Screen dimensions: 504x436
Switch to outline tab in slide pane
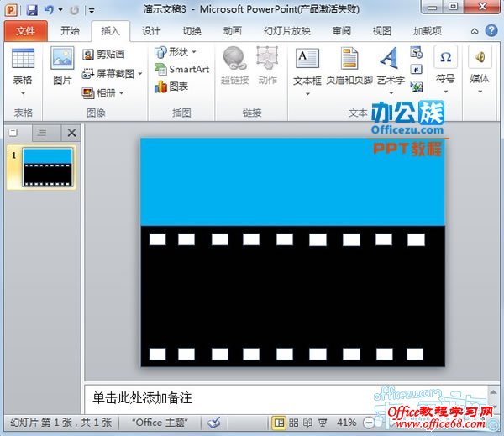point(41,133)
